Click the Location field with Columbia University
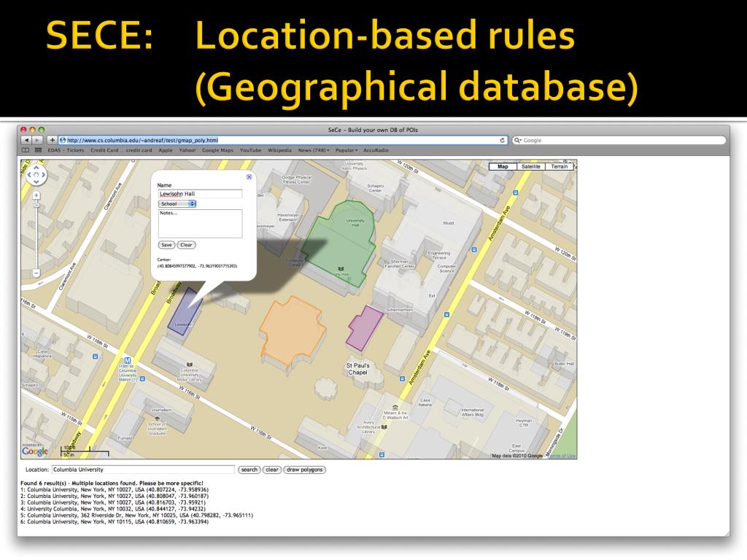Screen dimensions: 747x560 [x=143, y=470]
